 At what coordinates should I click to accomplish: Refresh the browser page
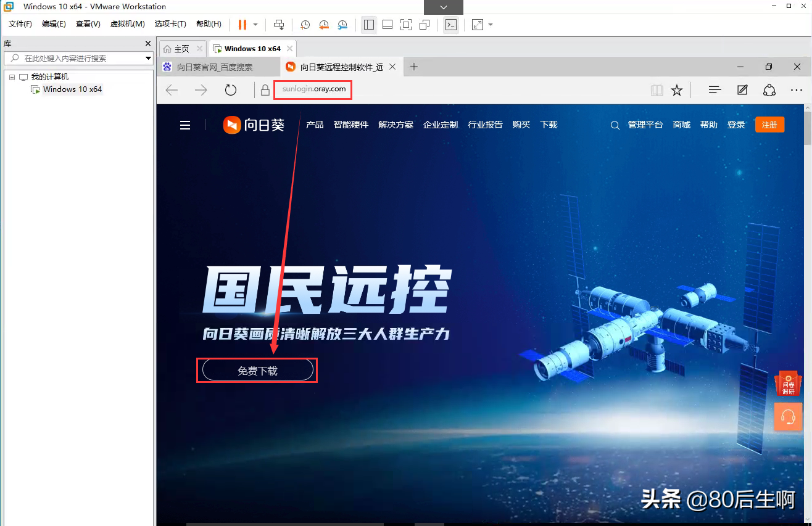(231, 90)
